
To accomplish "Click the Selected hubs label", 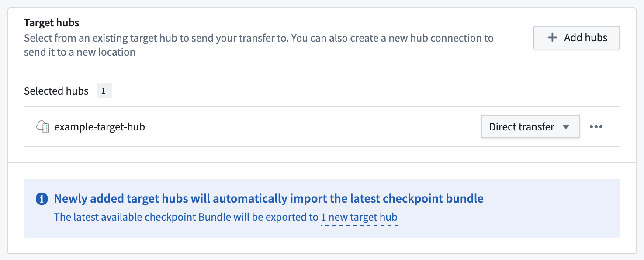I will 56,91.
